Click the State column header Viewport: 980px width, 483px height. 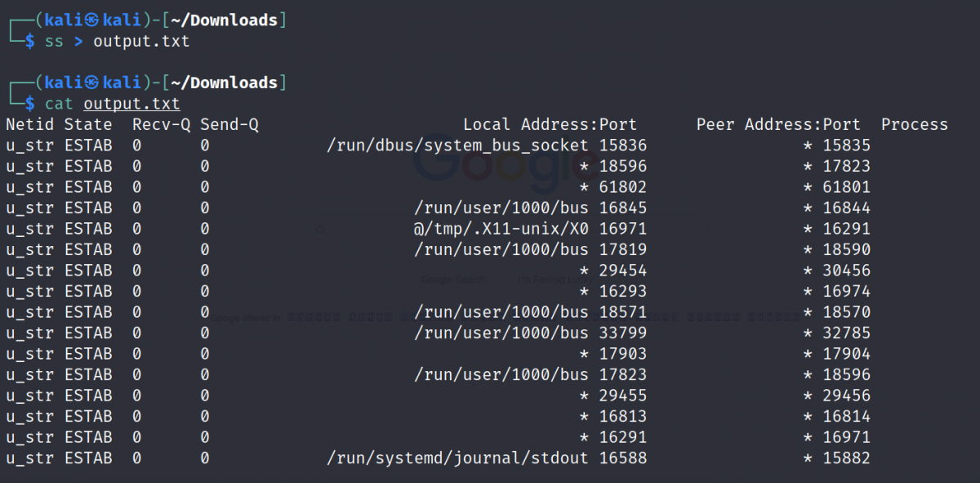tap(88, 125)
